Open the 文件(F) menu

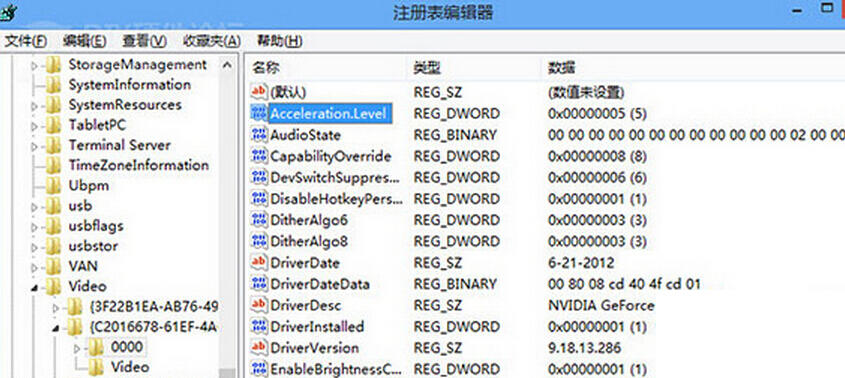click(x=25, y=41)
